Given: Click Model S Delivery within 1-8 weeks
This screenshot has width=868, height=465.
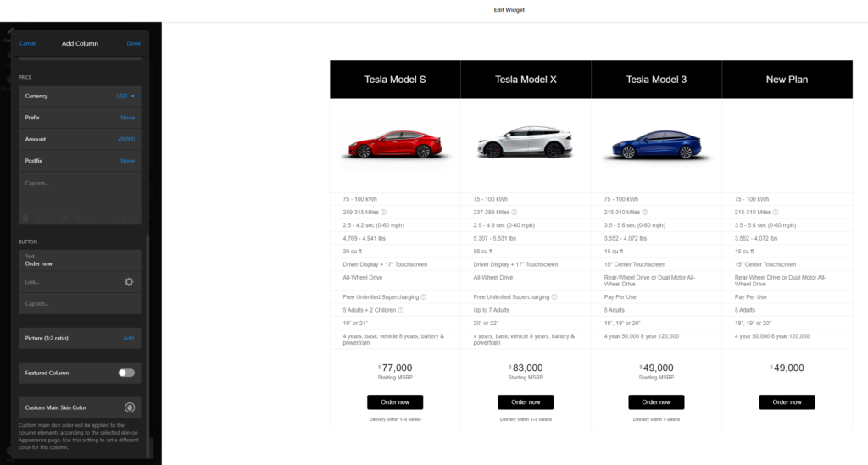Looking at the screenshot, I should click(395, 419).
